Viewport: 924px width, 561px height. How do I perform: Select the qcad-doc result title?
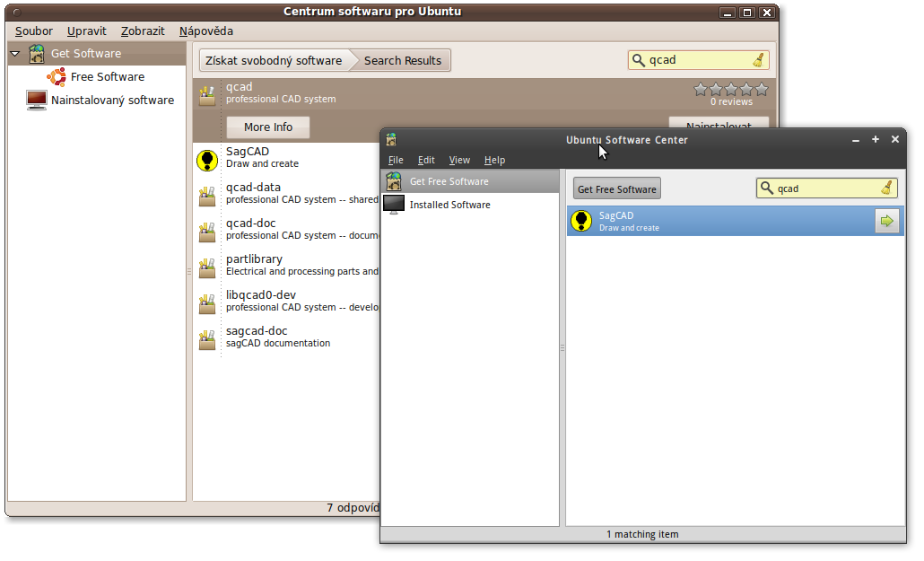[251, 224]
